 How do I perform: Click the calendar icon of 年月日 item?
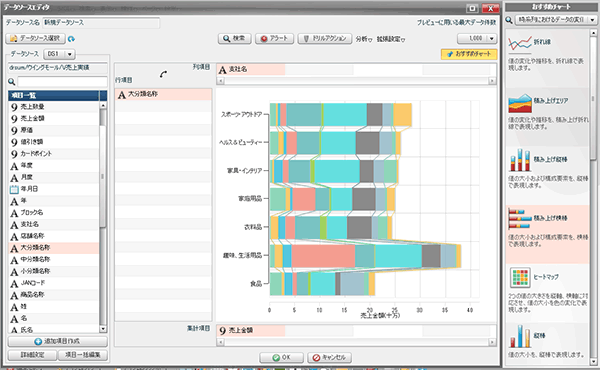[x=14, y=189]
